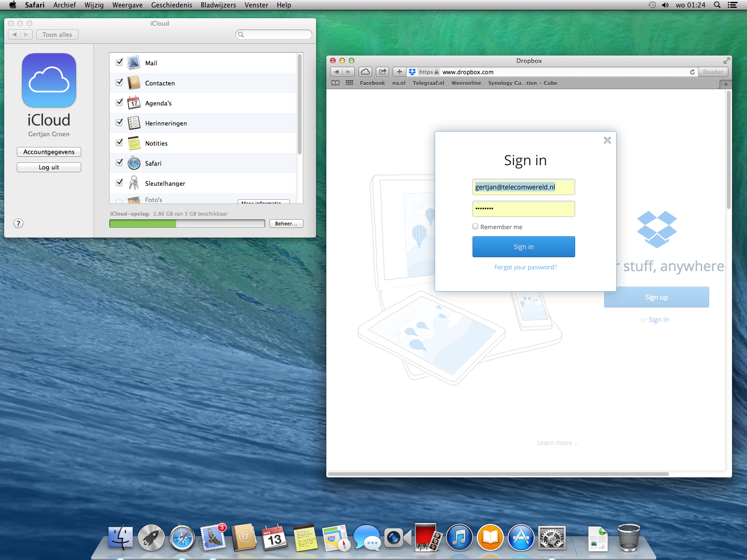Open Calendar icon in dock
The image size is (747, 560).
275,538
